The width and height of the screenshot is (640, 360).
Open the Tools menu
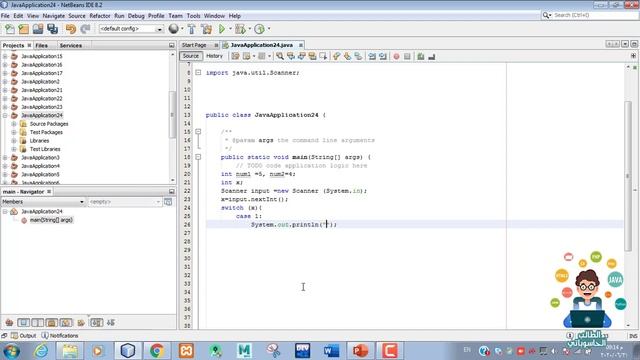tap(193, 16)
